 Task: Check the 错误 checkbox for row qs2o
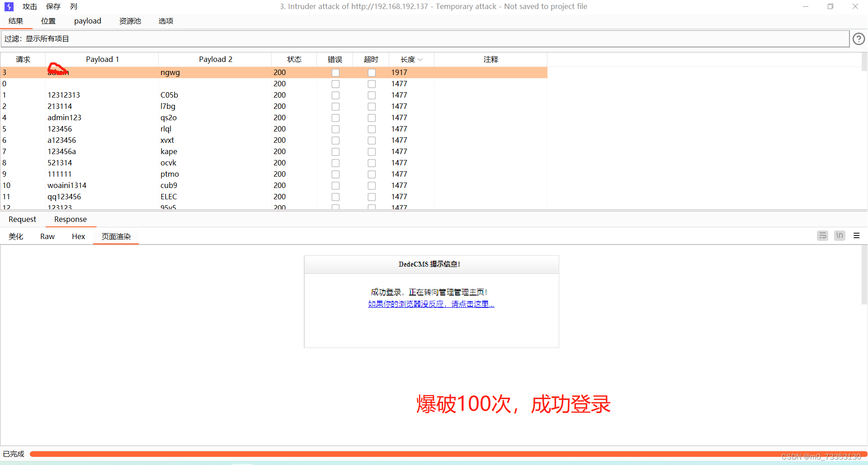point(335,118)
